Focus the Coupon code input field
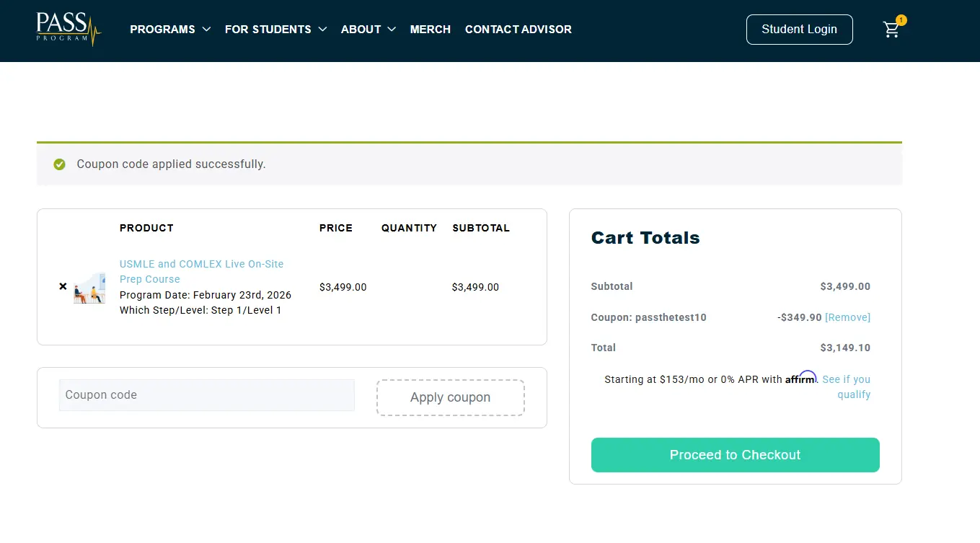The height and width of the screenshot is (543, 980). click(x=206, y=395)
